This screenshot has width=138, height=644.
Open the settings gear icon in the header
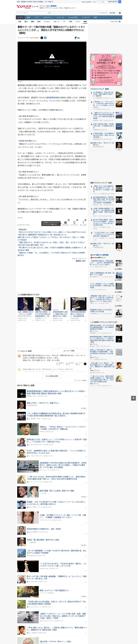[x=120, y=13]
